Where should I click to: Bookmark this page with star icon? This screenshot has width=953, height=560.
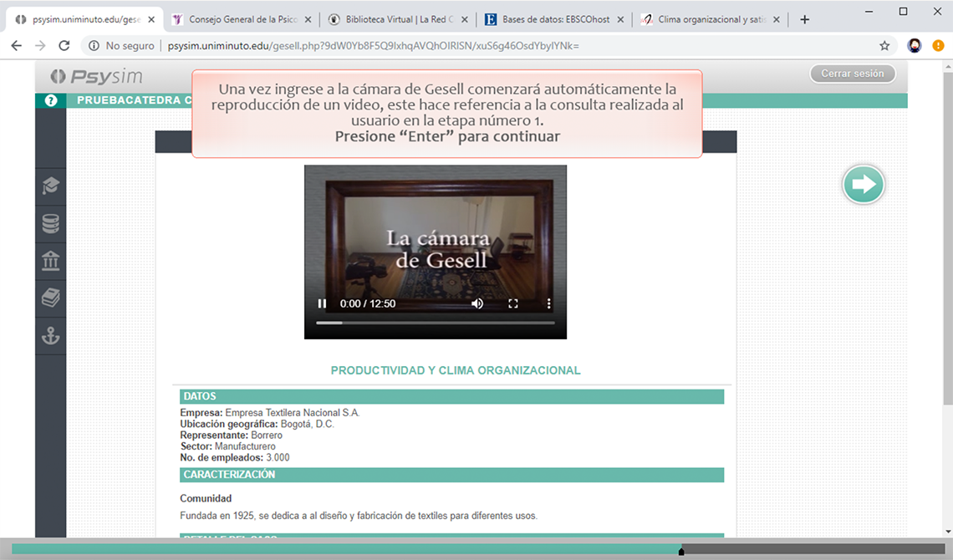(884, 46)
